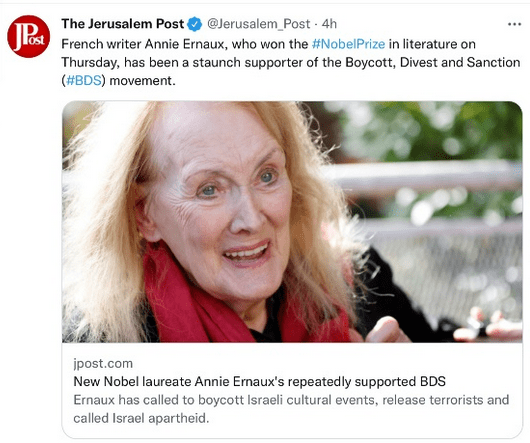Open the three-dot more options menu
530x443 pixels.
(514, 24)
